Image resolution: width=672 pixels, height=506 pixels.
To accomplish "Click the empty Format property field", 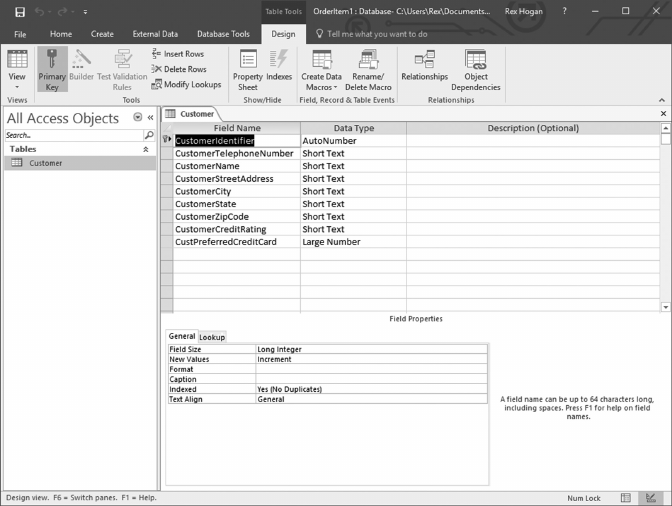I will 371,369.
